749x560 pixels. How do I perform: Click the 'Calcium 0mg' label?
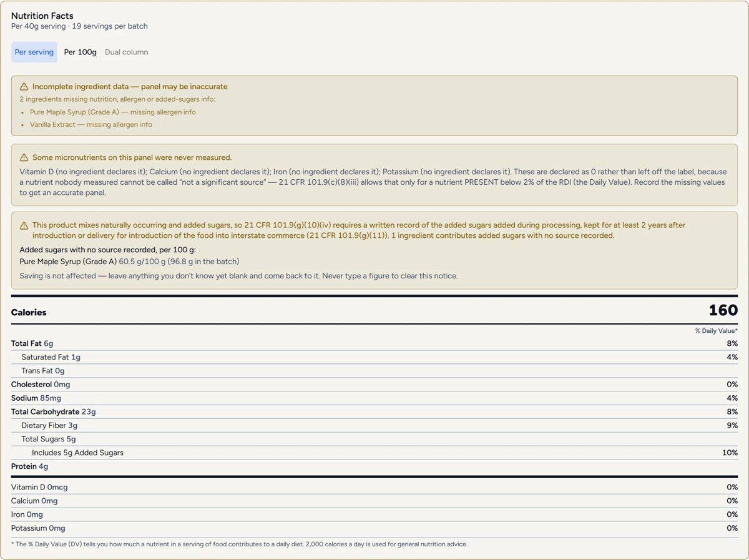click(x=34, y=501)
